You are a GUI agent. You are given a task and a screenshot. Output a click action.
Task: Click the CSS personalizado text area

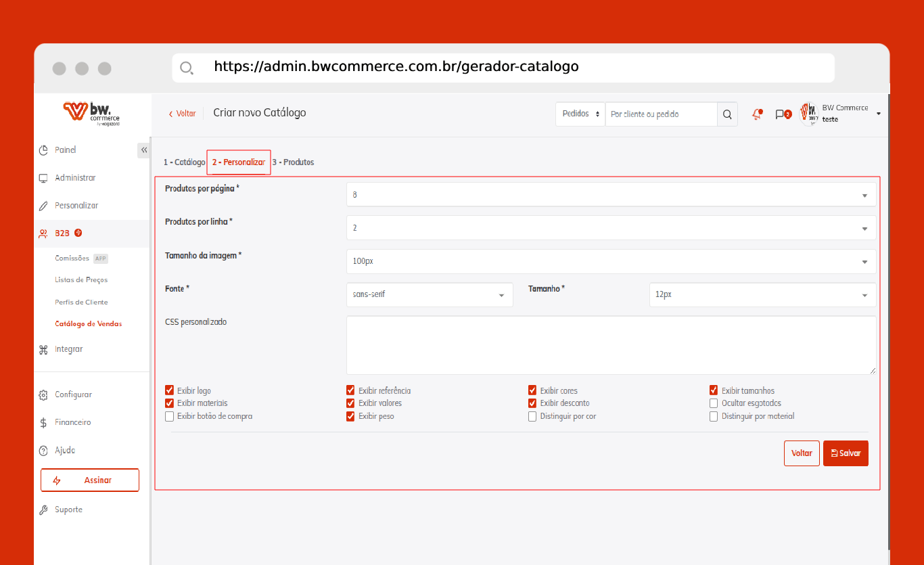coord(611,345)
